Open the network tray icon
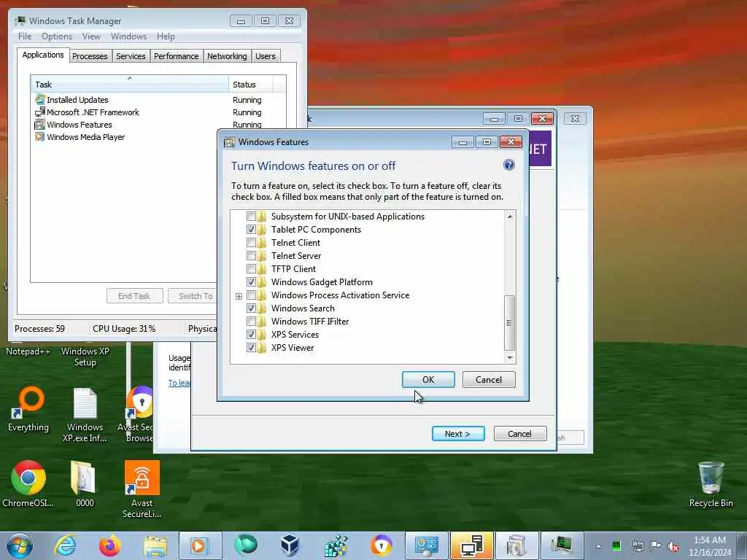747x560 pixels. click(x=638, y=546)
